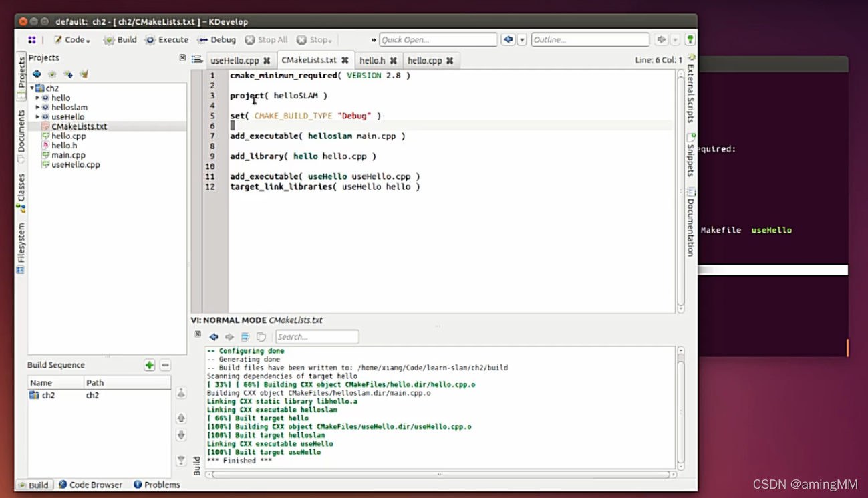Click the first blue icon in Projects toolbar

click(x=37, y=74)
